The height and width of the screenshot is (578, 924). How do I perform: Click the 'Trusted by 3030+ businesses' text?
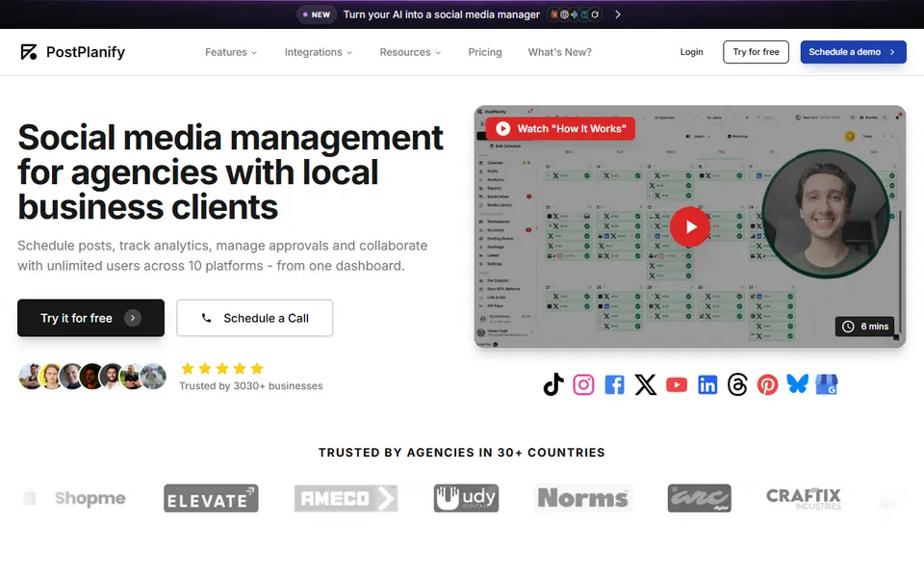(251, 385)
